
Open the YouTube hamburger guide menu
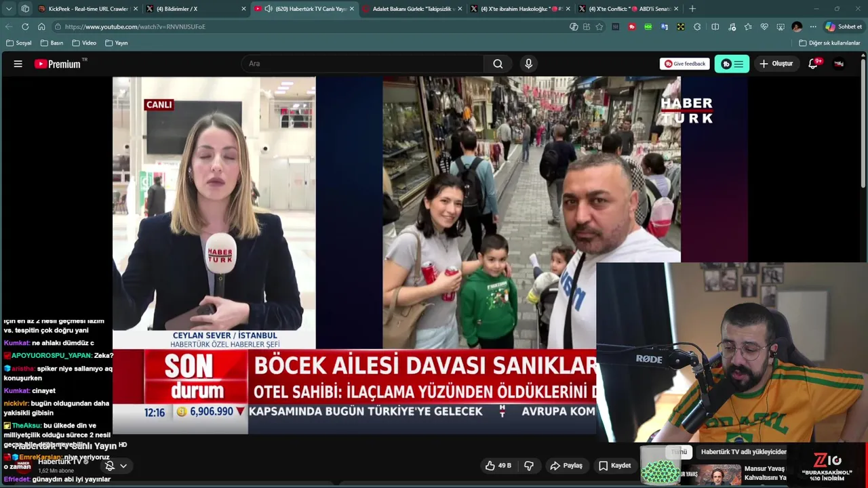point(18,64)
